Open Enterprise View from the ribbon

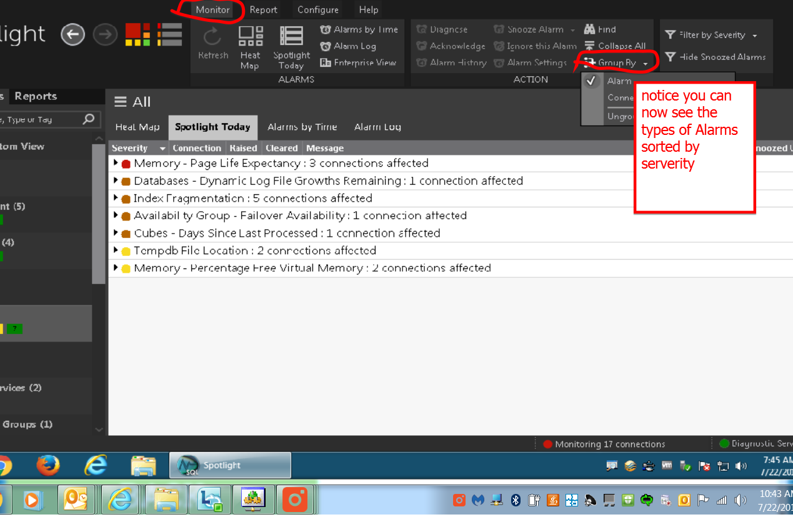click(x=358, y=62)
